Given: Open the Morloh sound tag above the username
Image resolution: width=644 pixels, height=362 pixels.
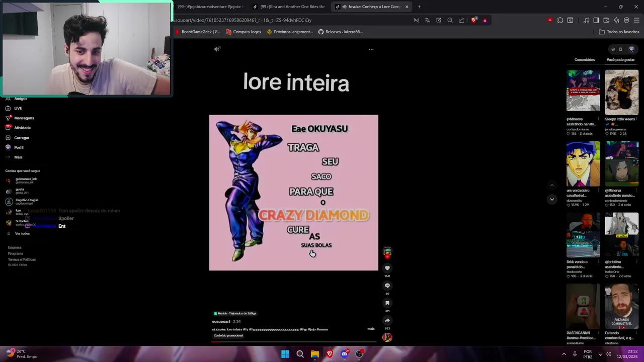Looking at the screenshot, I should [235, 313].
